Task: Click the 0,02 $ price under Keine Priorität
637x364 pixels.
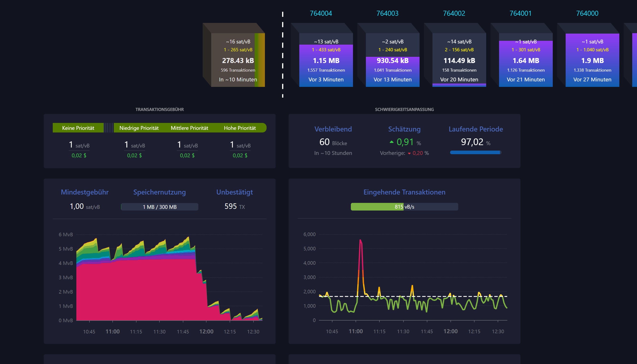Action: [79, 155]
